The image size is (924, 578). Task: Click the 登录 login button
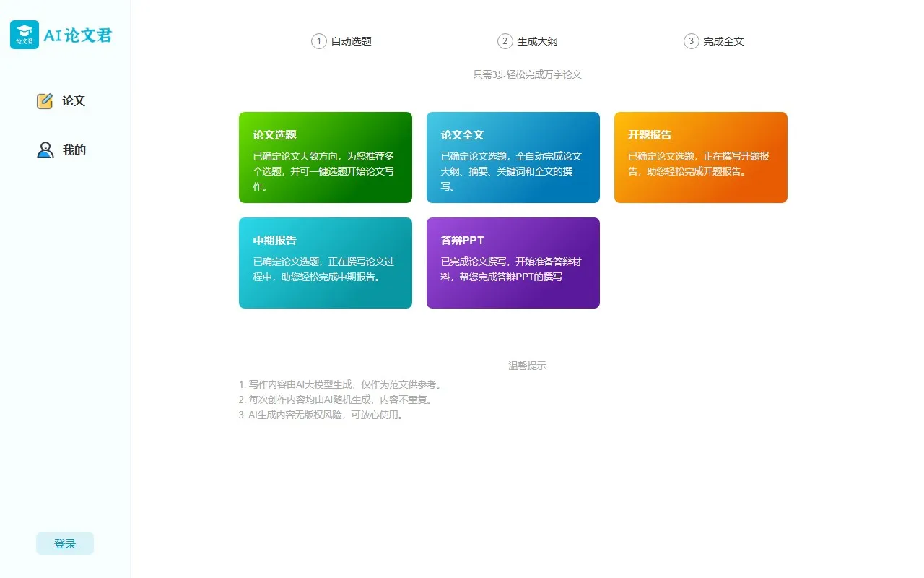pos(64,543)
